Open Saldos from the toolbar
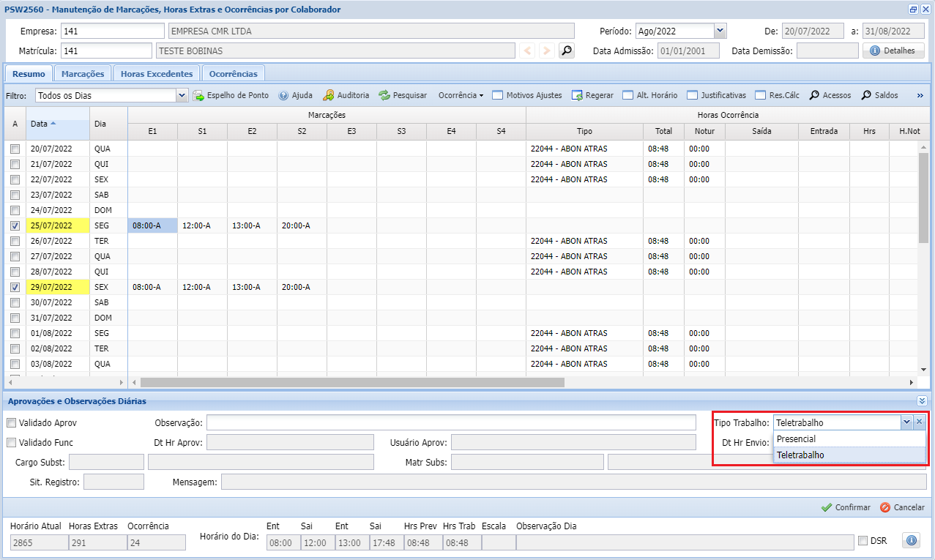This screenshot has width=935, height=560. pyautogui.click(x=879, y=95)
